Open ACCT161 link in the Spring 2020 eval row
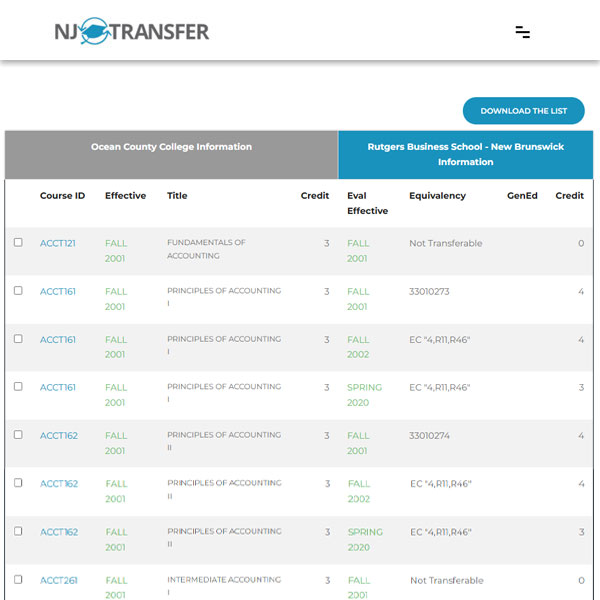 coord(58,388)
